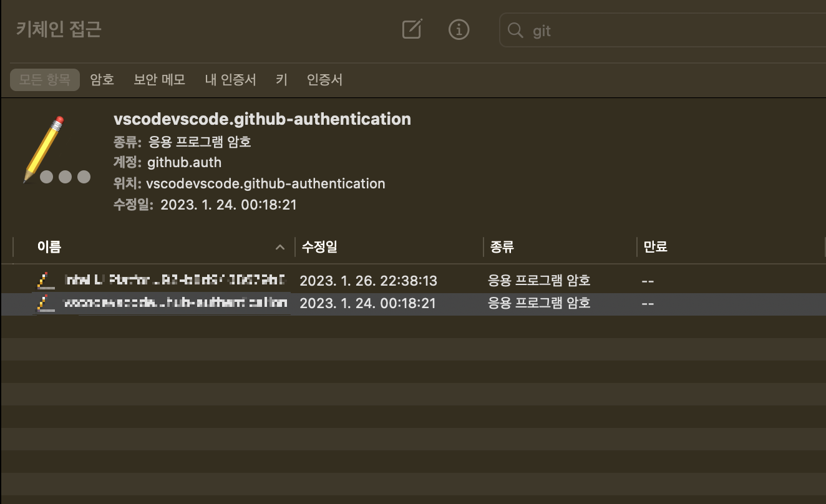
Task: Select the 모든 항목 tab
Action: click(x=45, y=80)
